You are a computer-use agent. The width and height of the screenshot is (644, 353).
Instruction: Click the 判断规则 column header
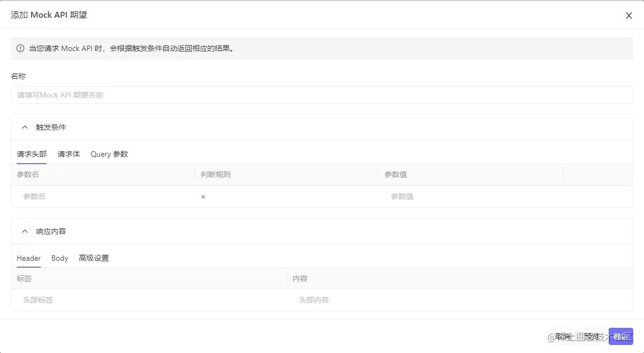coord(216,174)
